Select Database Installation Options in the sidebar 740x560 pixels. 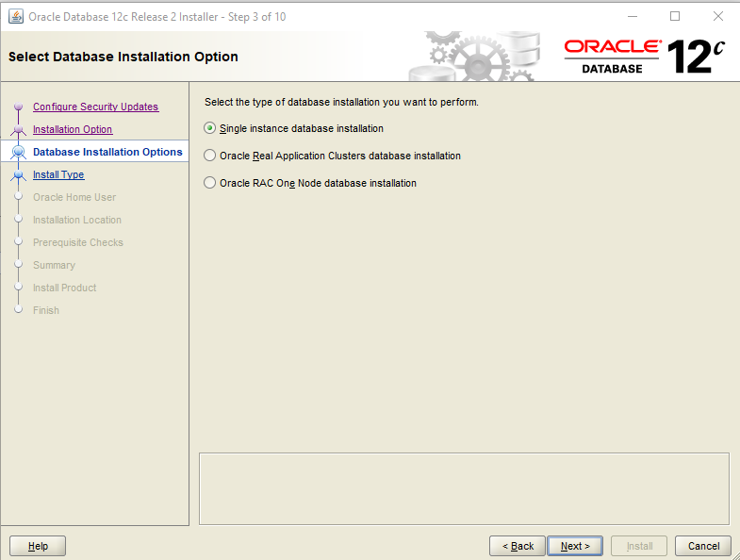[x=107, y=152]
